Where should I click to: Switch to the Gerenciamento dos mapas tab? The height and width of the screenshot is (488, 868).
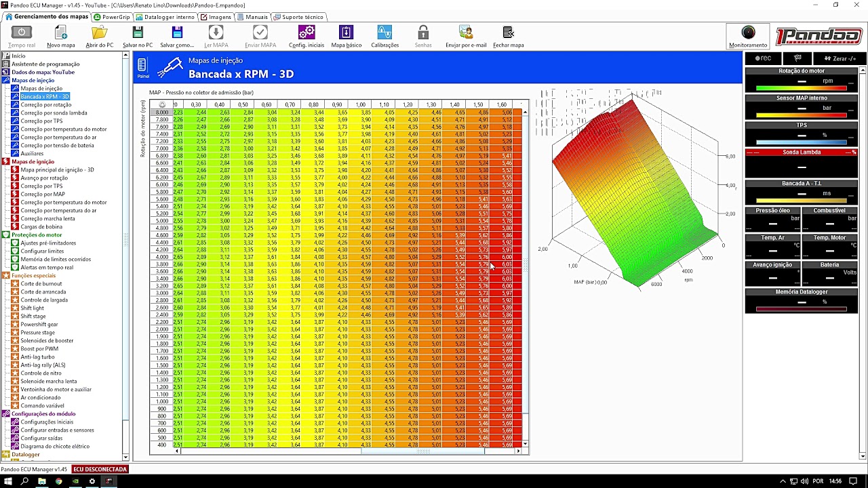[x=47, y=16]
